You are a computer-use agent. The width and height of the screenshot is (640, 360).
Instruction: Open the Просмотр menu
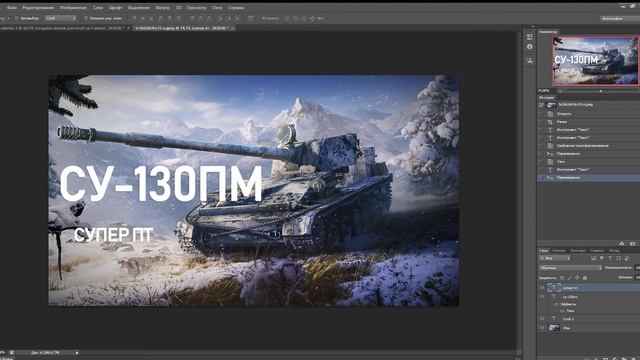click(196, 7)
